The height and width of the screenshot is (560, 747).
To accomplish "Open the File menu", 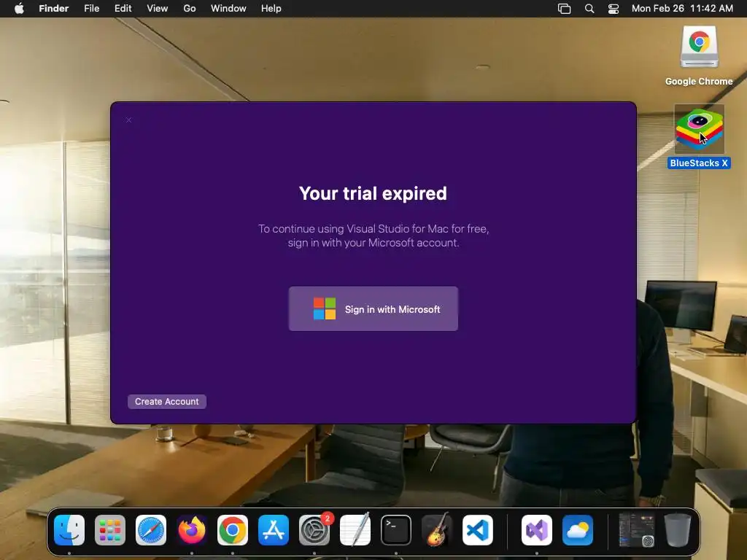I will pyautogui.click(x=91, y=9).
